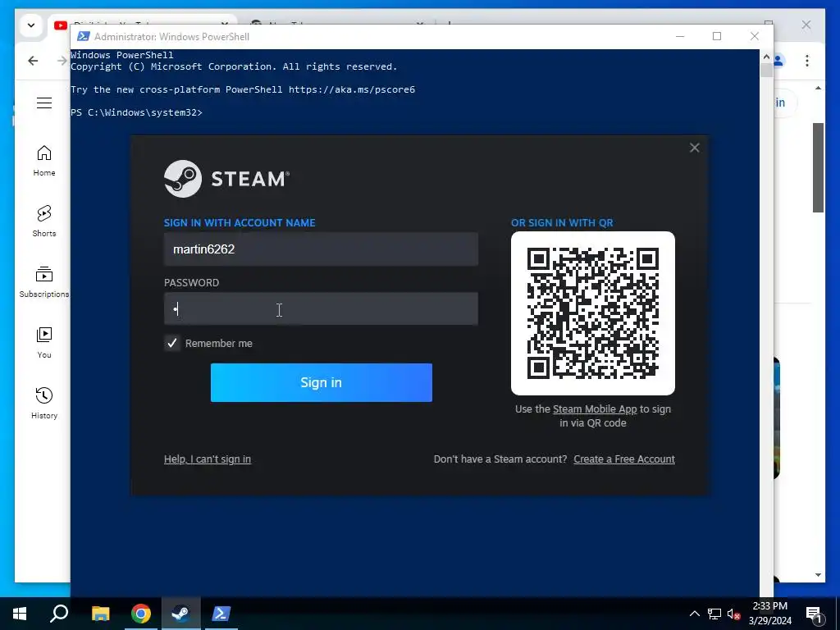Click the muted volume tray icon
The height and width of the screenshot is (630, 840).
tap(733, 614)
